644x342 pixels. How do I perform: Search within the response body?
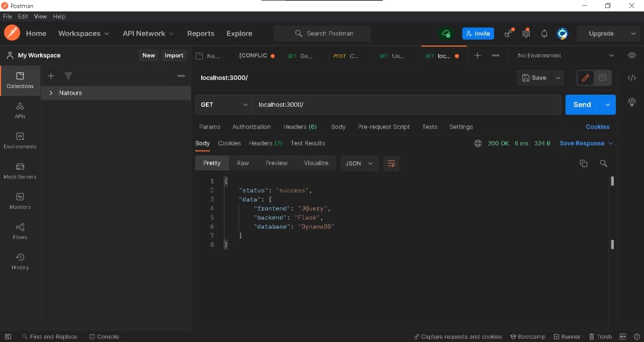603,163
